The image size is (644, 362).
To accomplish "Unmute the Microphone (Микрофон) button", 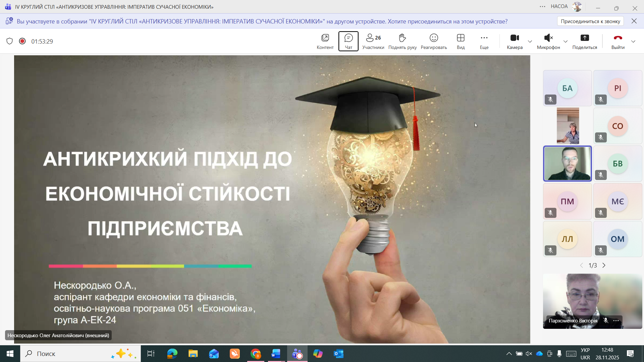I will pyautogui.click(x=548, y=41).
